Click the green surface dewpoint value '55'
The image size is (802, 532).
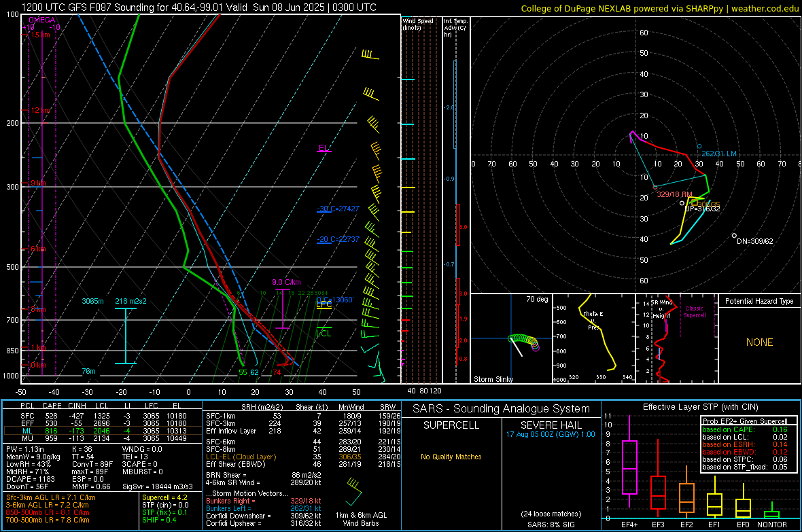243,372
